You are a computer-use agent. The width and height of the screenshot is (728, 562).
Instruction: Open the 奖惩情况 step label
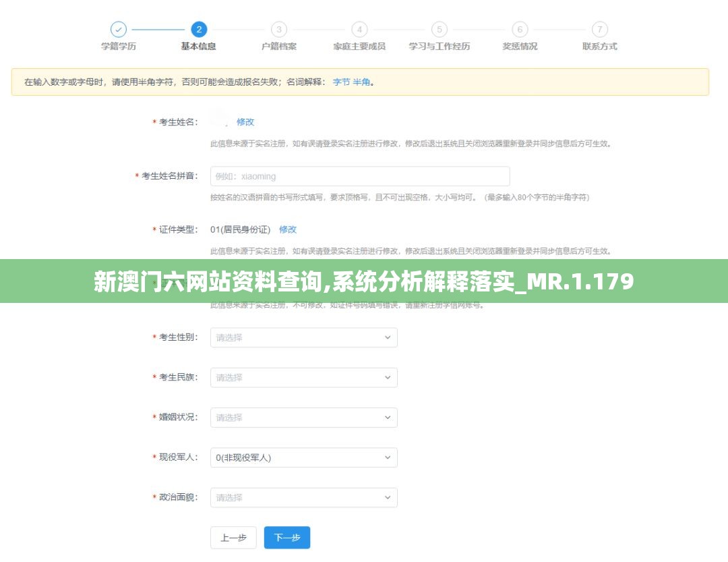tap(520, 47)
